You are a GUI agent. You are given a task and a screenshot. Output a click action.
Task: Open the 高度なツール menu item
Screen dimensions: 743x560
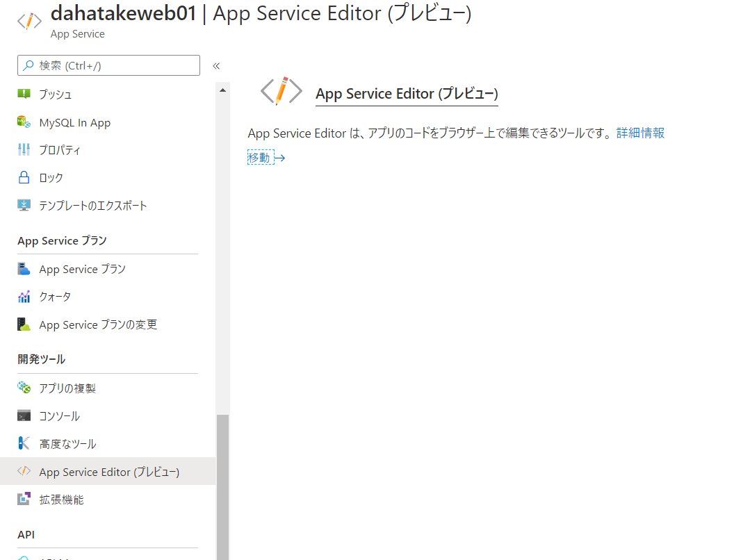coord(108,444)
